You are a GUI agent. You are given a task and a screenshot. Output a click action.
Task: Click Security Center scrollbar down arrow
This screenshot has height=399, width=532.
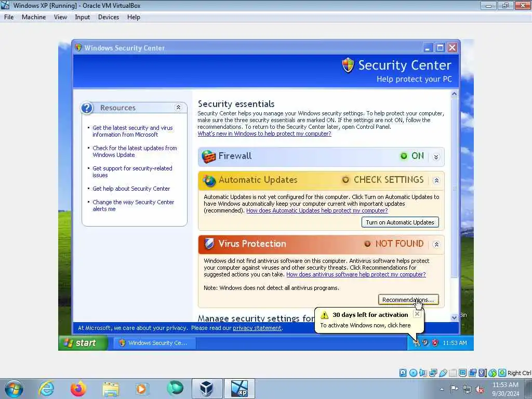tap(454, 317)
